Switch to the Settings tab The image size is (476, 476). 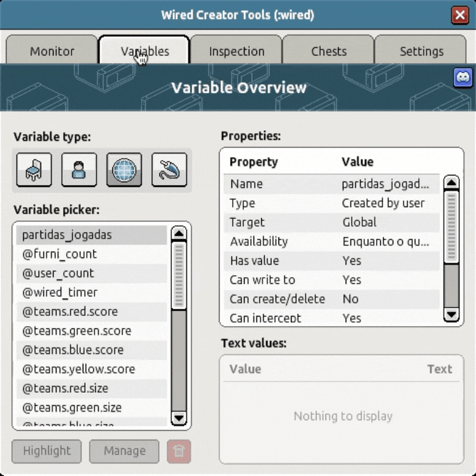pos(421,51)
